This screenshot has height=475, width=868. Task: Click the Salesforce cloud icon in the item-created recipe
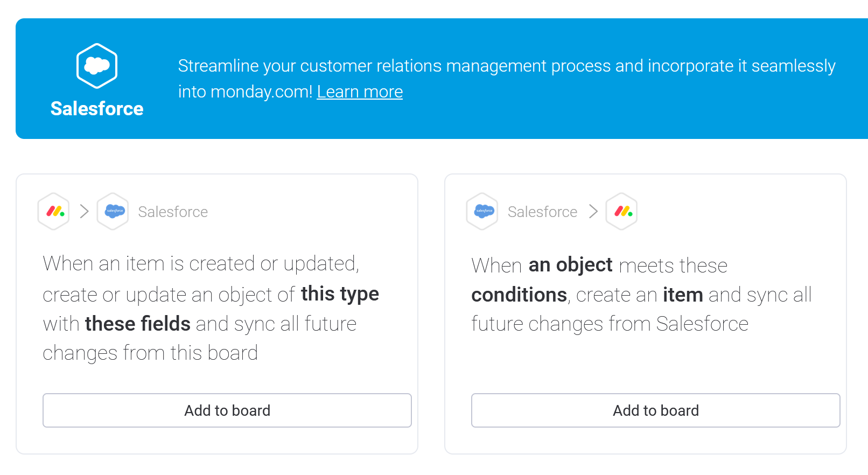coord(113,212)
